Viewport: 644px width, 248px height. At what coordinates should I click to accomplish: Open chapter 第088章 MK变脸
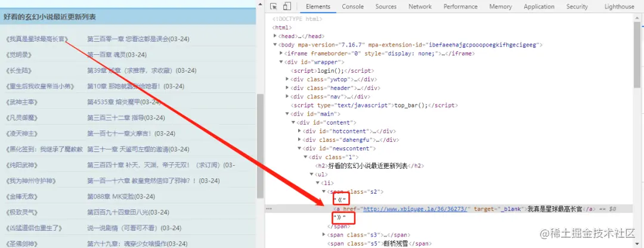(x=110, y=196)
